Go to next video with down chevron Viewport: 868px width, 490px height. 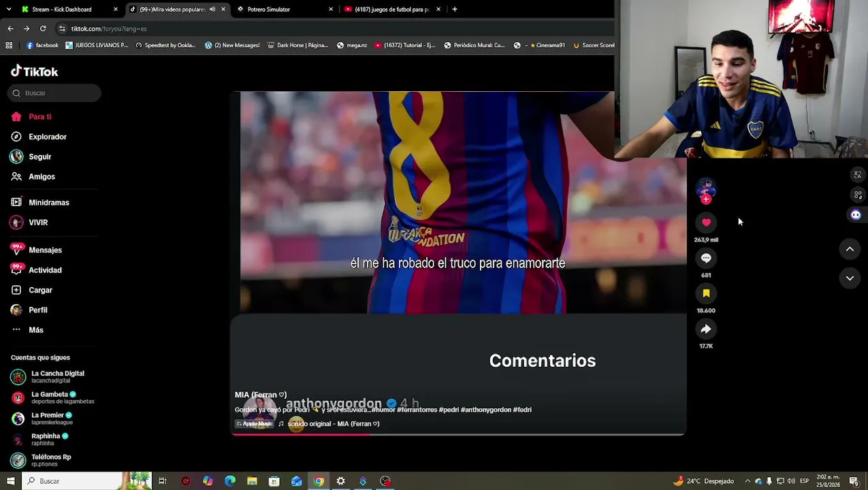(850, 278)
